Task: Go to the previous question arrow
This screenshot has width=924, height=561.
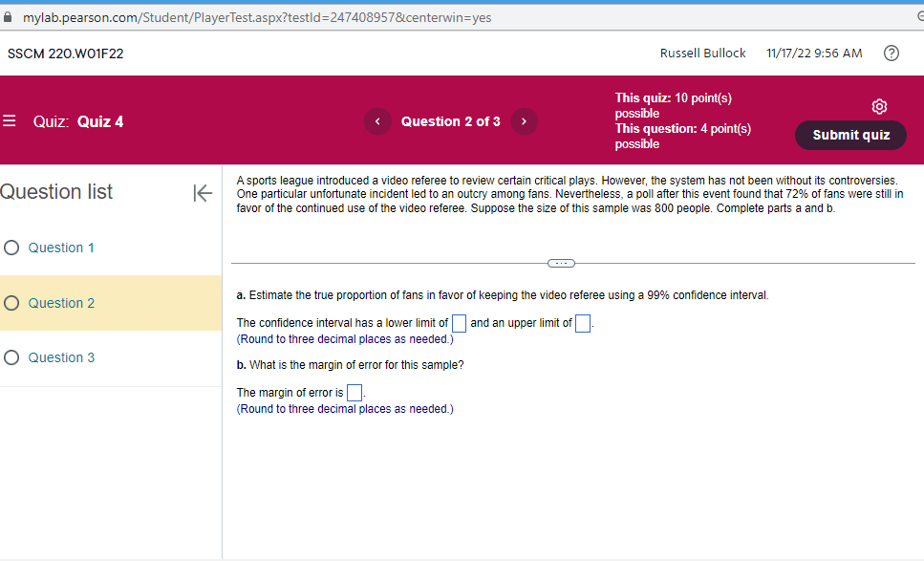Action: 377,121
